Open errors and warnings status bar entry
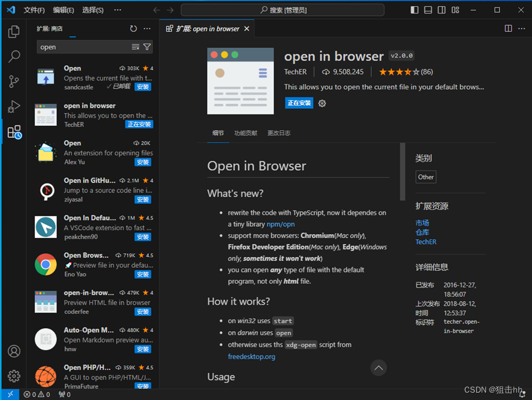Viewport: 532px width, 400px height. point(37,394)
